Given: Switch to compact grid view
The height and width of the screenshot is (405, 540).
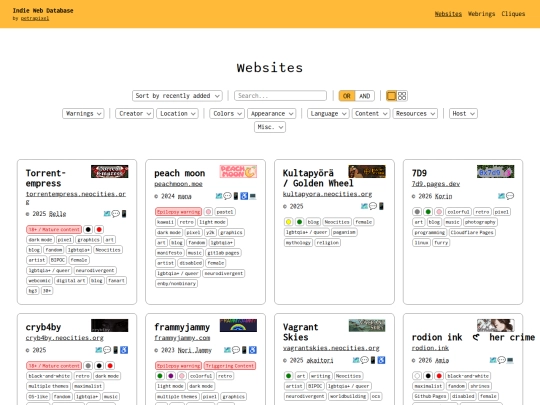Looking at the screenshot, I should click(402, 96).
